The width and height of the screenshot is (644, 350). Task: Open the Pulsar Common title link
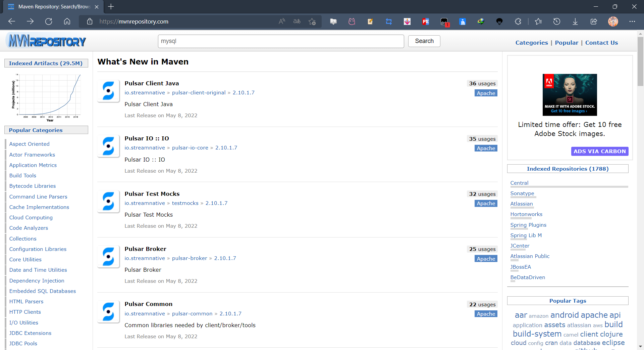point(148,304)
